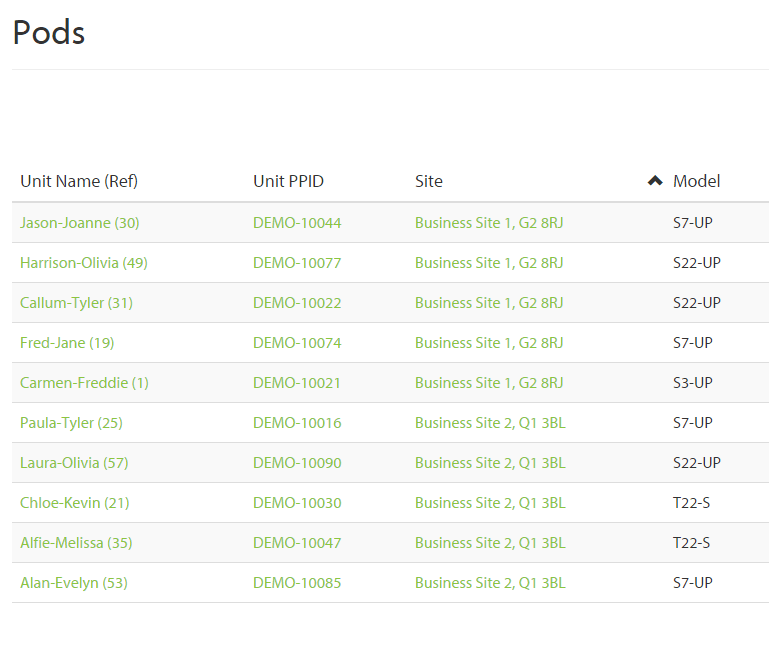Open Business Site 2 link in Alfie-Melissa row

(x=490, y=543)
